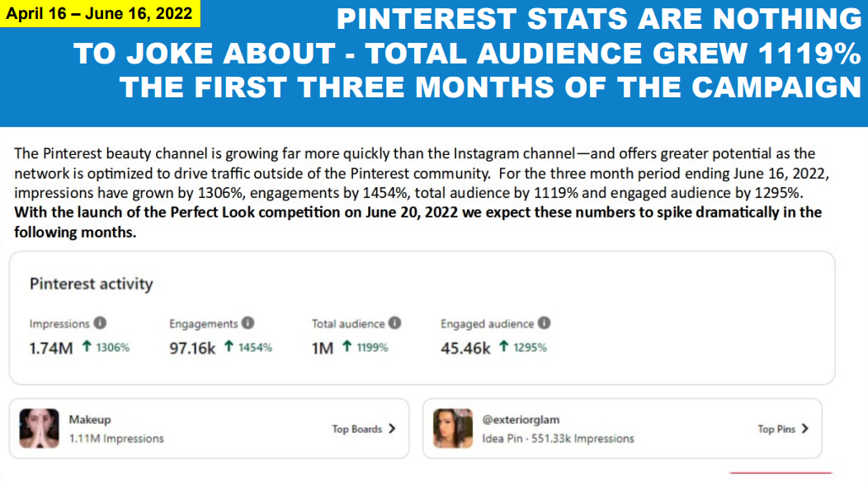Expand Top Pins with the chevron
The height and width of the screenshot is (484, 868).
pos(805,429)
